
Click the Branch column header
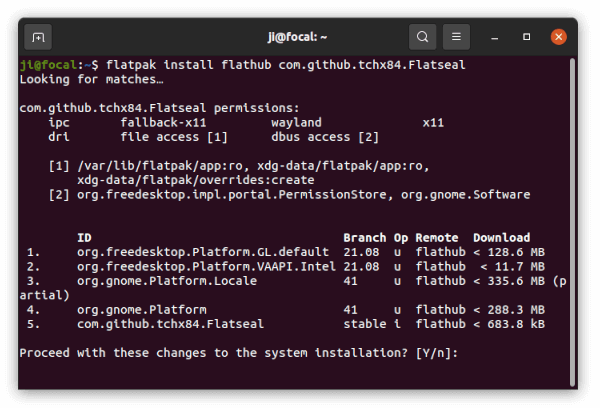(x=365, y=238)
